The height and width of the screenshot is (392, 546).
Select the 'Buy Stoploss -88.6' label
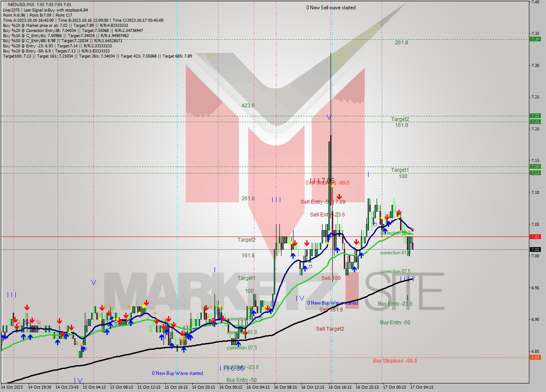pyautogui.click(x=395, y=361)
